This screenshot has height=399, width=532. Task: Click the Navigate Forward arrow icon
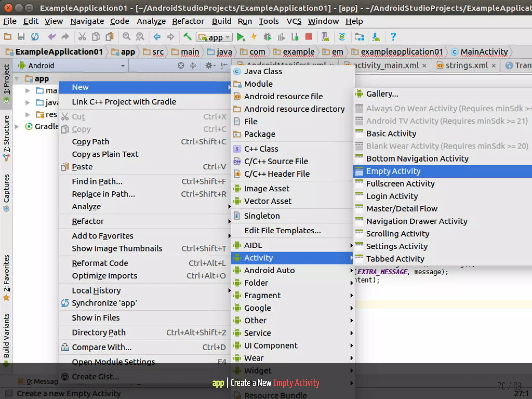coord(171,37)
